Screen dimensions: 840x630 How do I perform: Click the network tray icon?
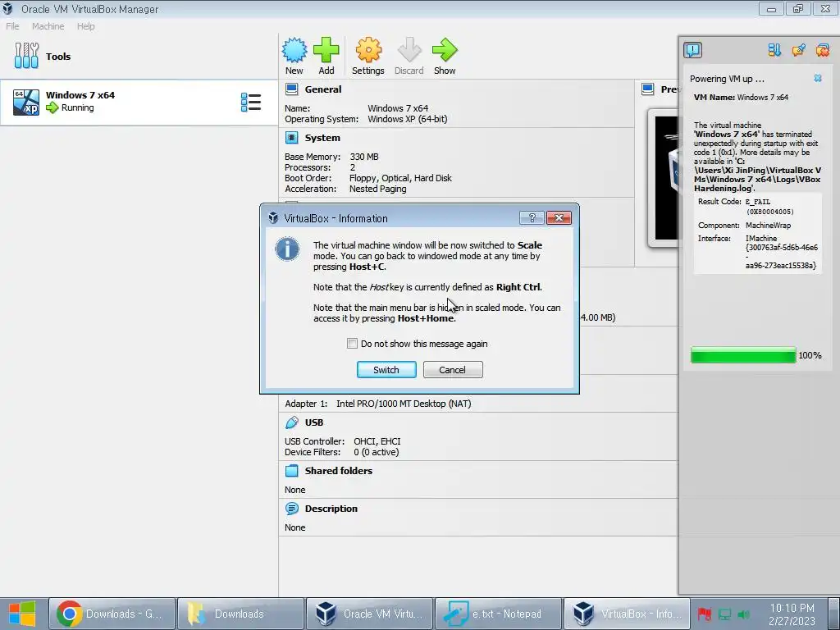click(x=724, y=614)
